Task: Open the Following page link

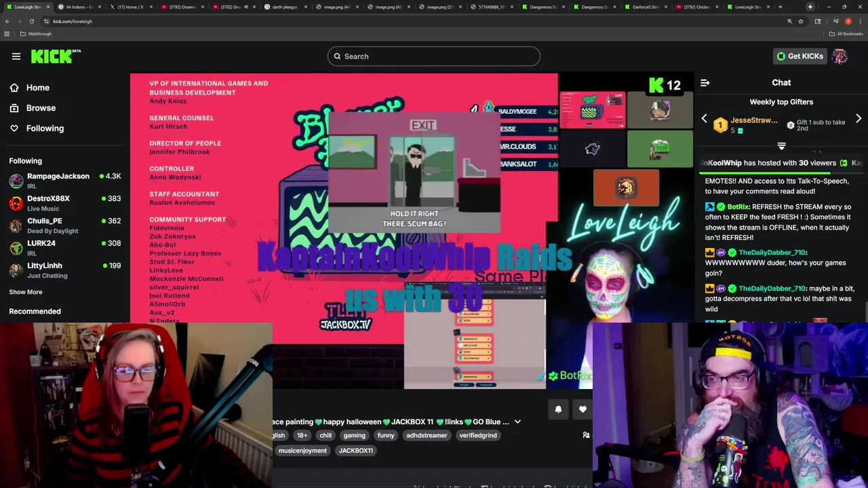Action: pyautogui.click(x=45, y=128)
